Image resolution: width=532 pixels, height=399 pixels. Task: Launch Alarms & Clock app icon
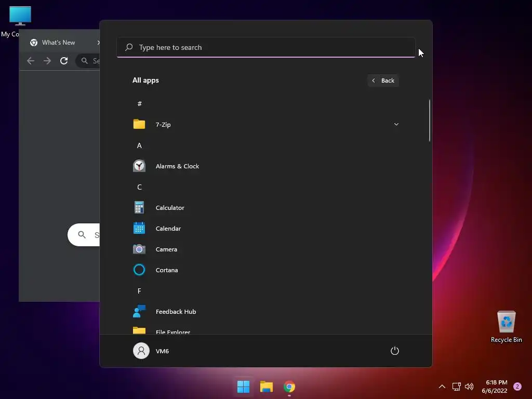pyautogui.click(x=139, y=166)
